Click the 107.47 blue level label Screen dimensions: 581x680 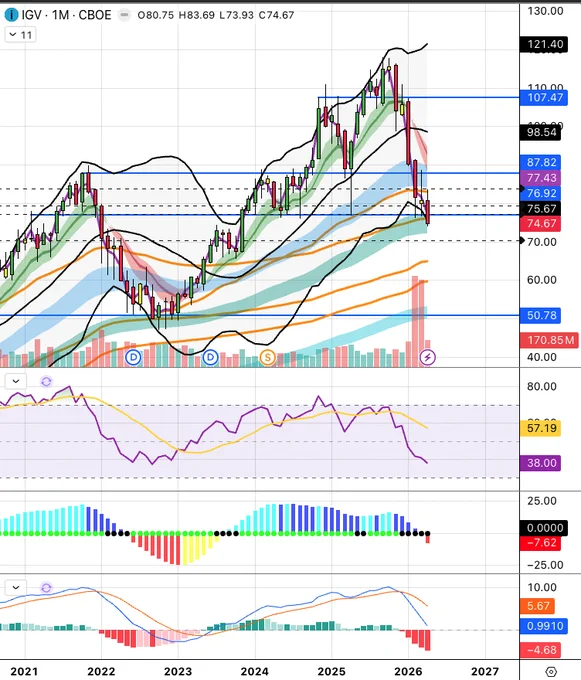click(544, 98)
